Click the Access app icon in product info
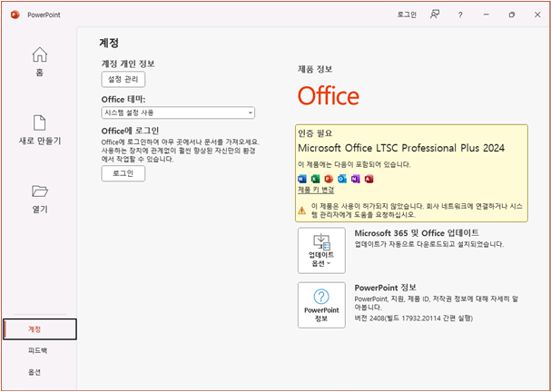Screen dimensions: 551x392 [x=369, y=179]
